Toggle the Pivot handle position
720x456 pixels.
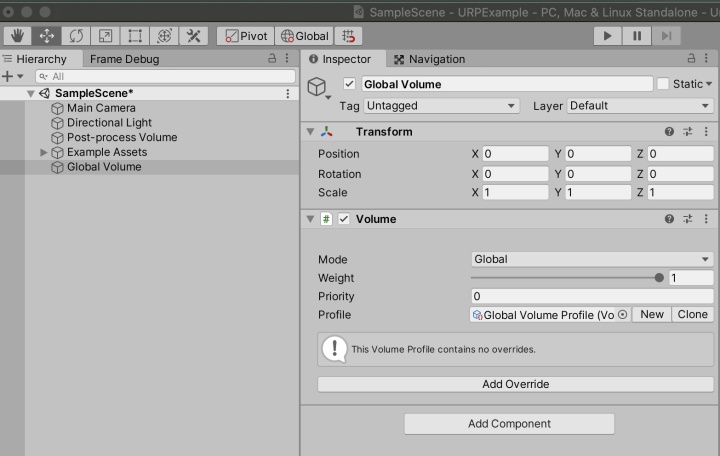(246, 36)
